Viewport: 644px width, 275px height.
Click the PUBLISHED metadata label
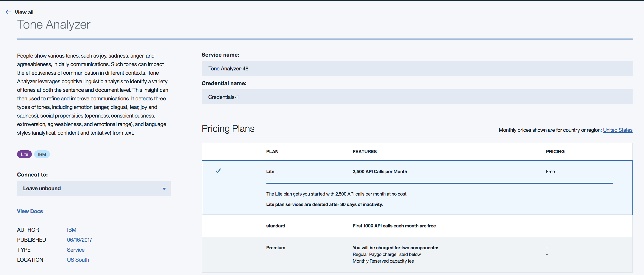(x=32, y=240)
